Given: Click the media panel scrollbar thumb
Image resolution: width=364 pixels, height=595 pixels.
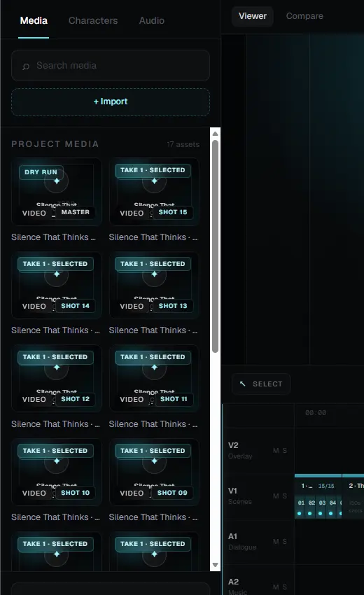Looking at the screenshot, I should point(215,246).
